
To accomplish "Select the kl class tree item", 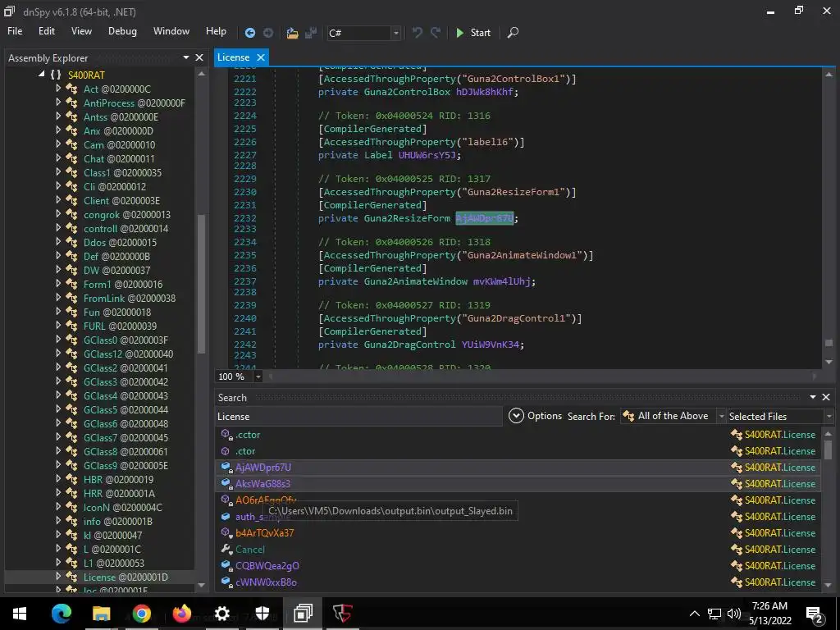I will click(113, 535).
